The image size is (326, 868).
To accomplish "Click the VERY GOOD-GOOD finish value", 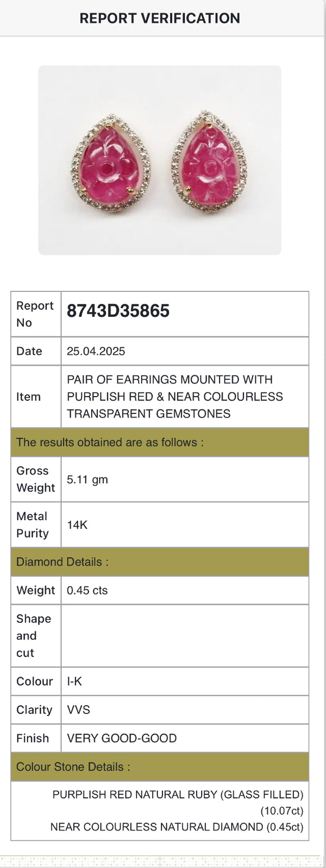I will tap(122, 738).
